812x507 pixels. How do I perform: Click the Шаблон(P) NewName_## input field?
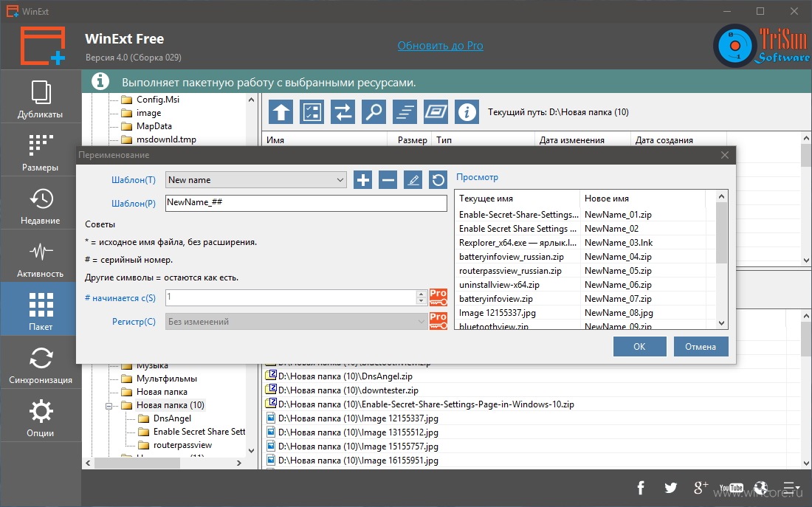[x=306, y=203]
